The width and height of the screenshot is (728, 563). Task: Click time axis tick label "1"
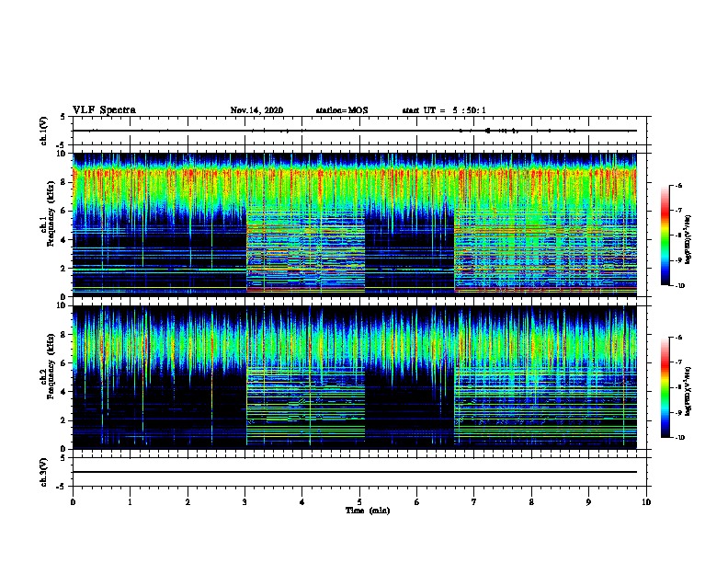pyautogui.click(x=130, y=502)
